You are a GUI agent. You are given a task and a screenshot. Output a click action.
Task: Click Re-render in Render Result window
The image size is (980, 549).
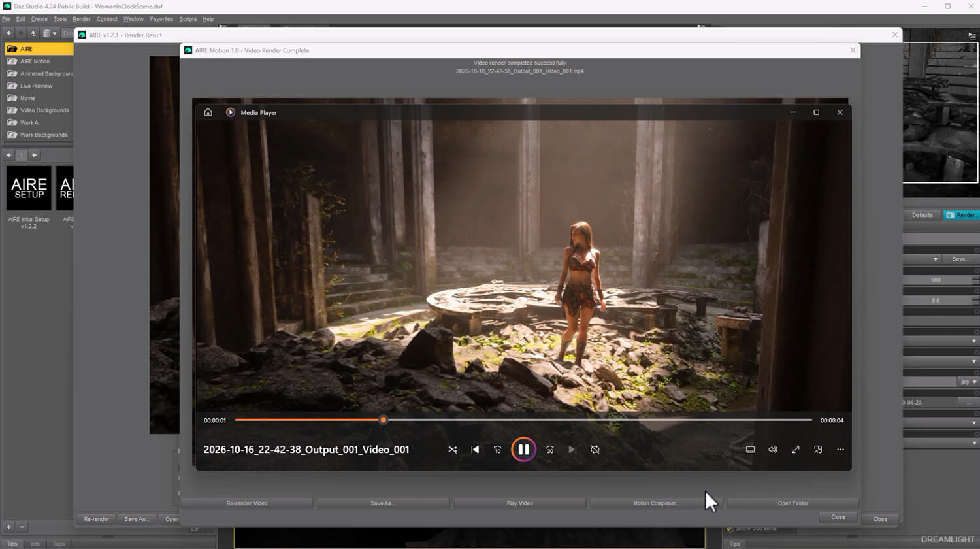[x=97, y=519]
